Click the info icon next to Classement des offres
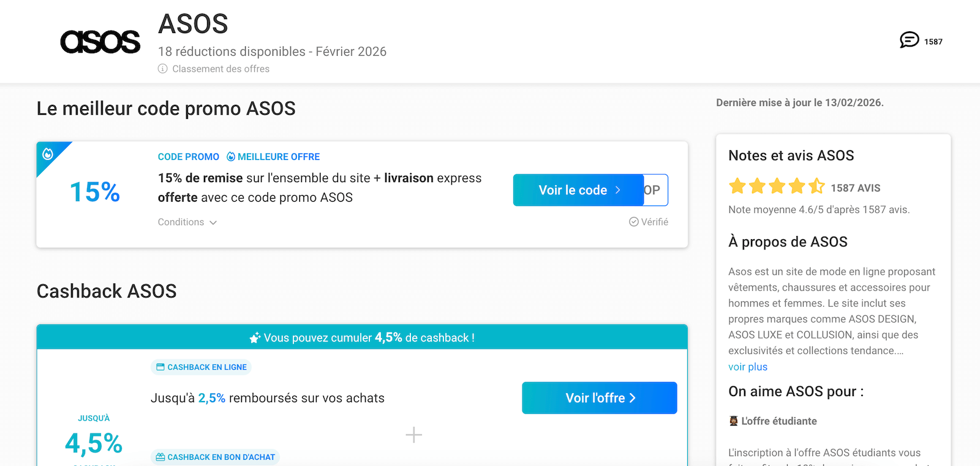Viewport: 980px width, 466px height. [x=162, y=69]
